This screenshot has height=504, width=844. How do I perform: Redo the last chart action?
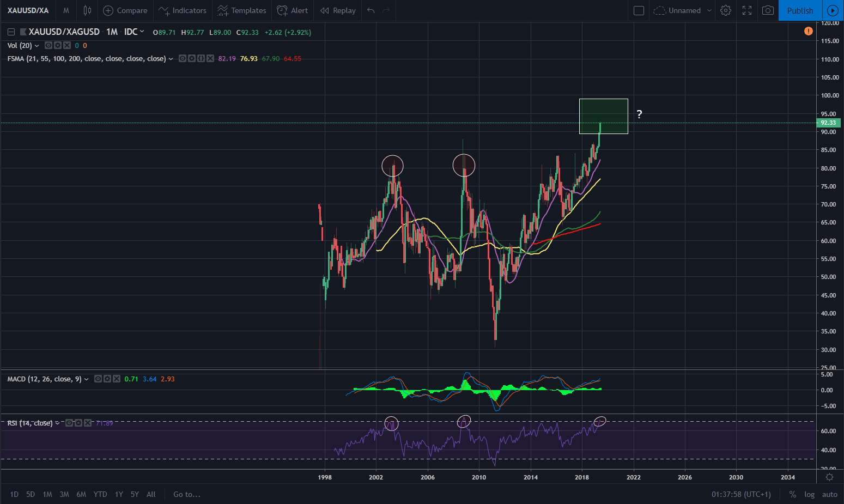386,10
